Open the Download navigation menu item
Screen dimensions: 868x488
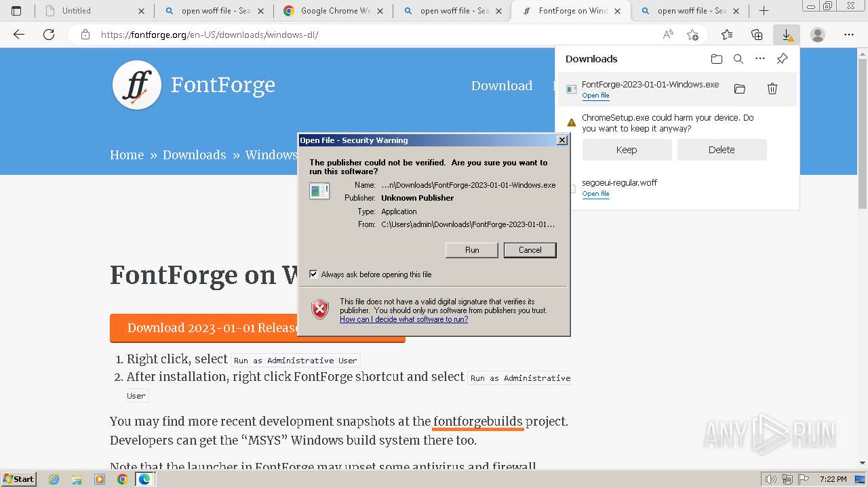pos(502,85)
